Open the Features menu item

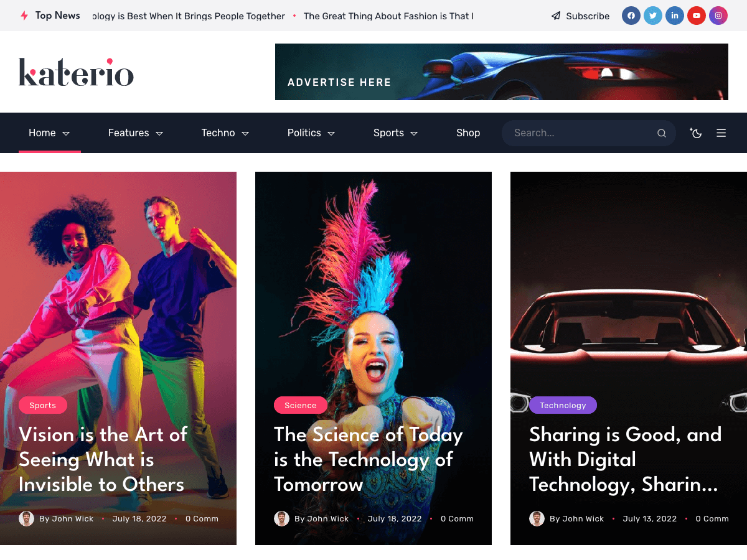click(x=128, y=133)
